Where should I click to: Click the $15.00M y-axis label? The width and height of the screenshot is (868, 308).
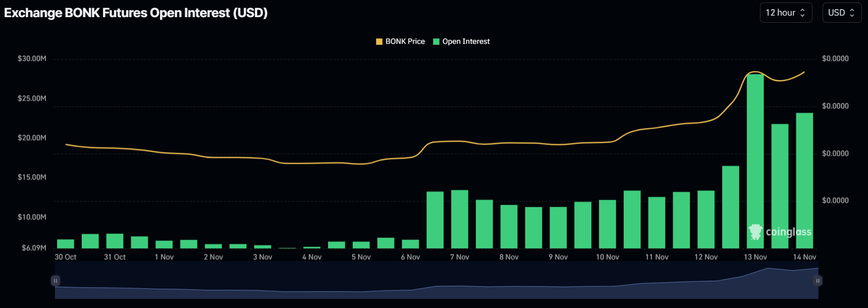32,177
